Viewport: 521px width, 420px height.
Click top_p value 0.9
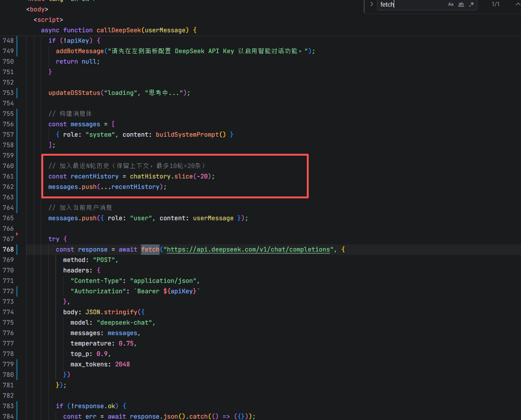[x=102, y=354]
